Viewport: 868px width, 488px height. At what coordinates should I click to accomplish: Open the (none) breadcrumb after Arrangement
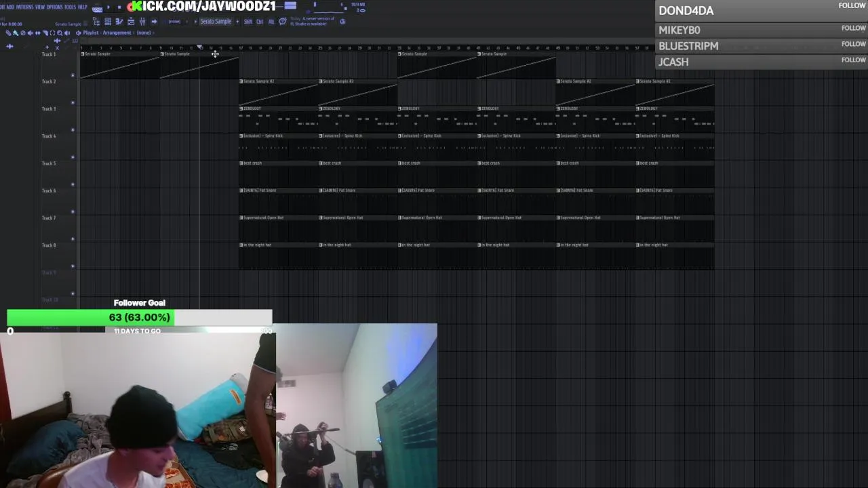click(144, 33)
